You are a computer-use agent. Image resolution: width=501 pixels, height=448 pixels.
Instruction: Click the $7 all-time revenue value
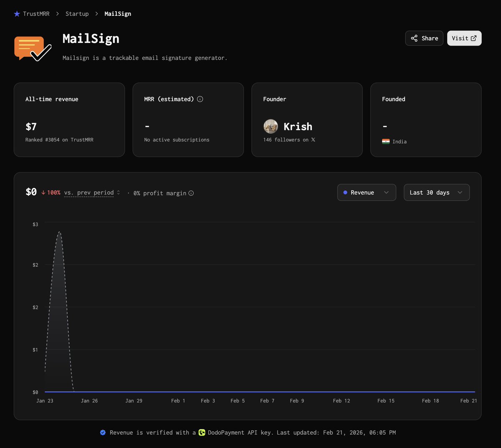[x=31, y=127]
